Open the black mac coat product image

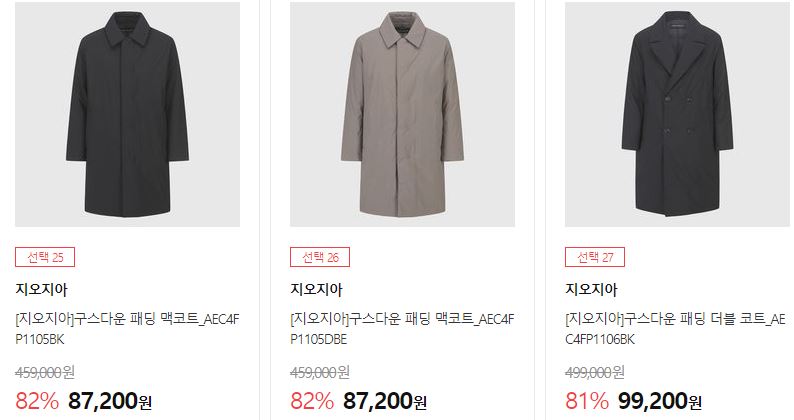[x=127, y=114]
